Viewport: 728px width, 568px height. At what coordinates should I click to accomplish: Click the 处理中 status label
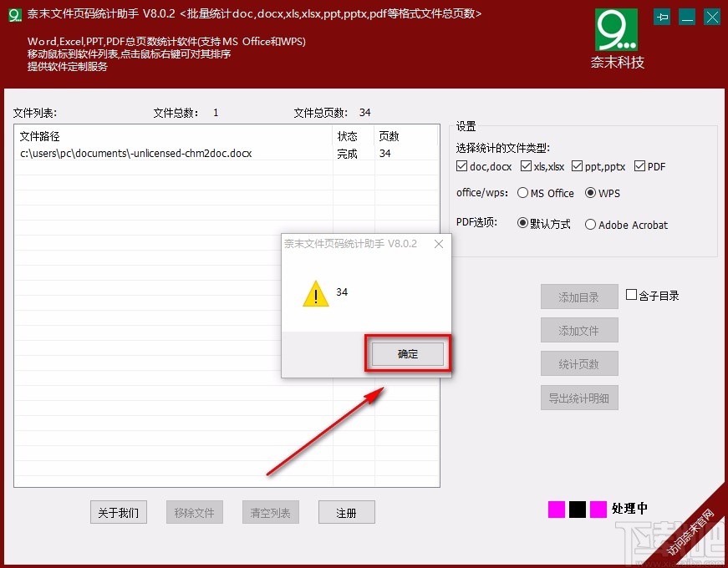click(x=629, y=508)
